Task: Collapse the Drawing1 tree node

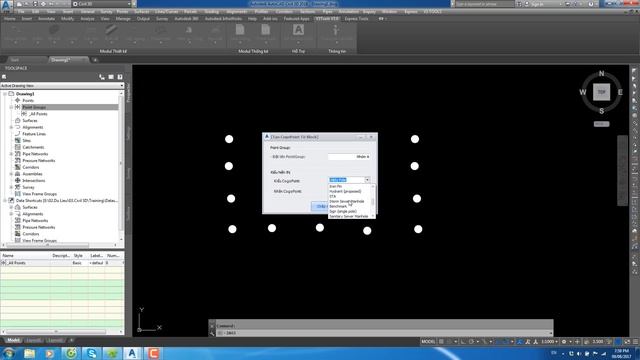Action: pyautogui.click(x=5, y=94)
